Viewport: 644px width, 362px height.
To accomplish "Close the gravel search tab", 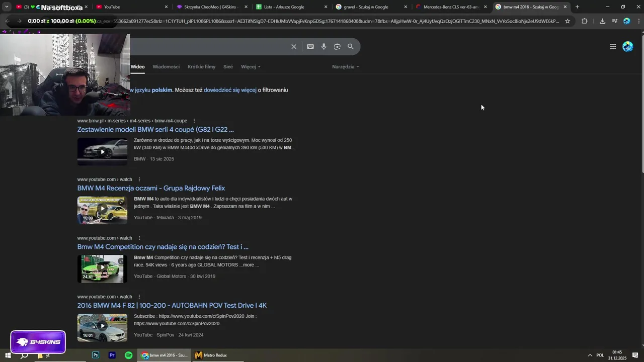I will [406, 7].
